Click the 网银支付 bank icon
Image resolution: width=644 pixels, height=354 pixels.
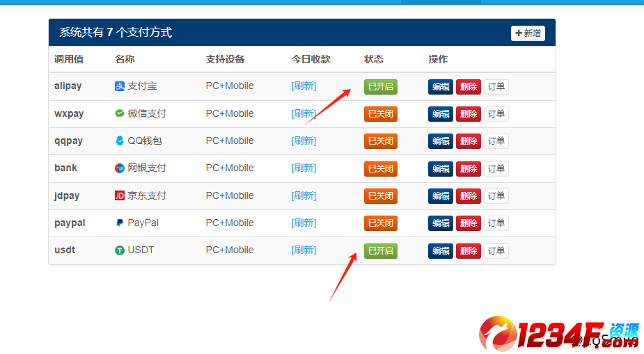tap(120, 168)
